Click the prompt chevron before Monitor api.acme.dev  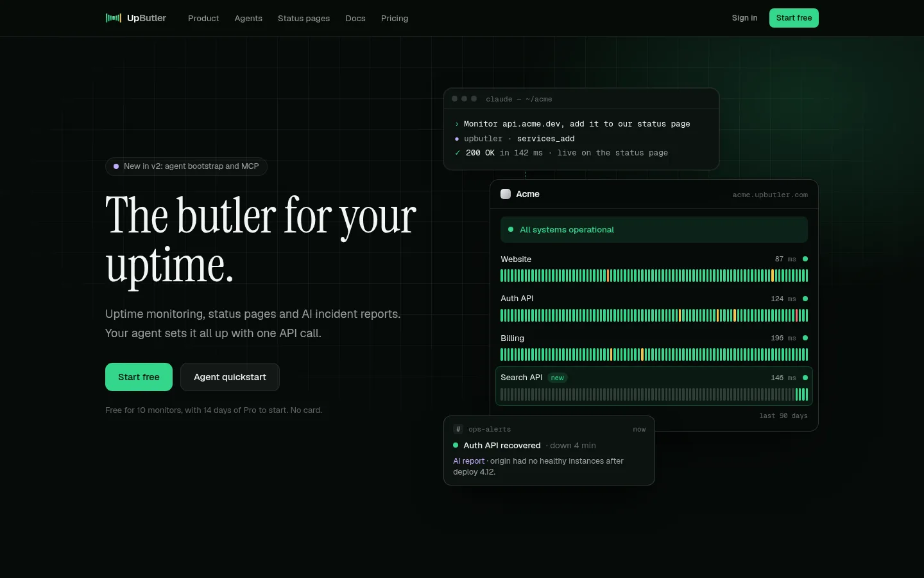tap(457, 124)
